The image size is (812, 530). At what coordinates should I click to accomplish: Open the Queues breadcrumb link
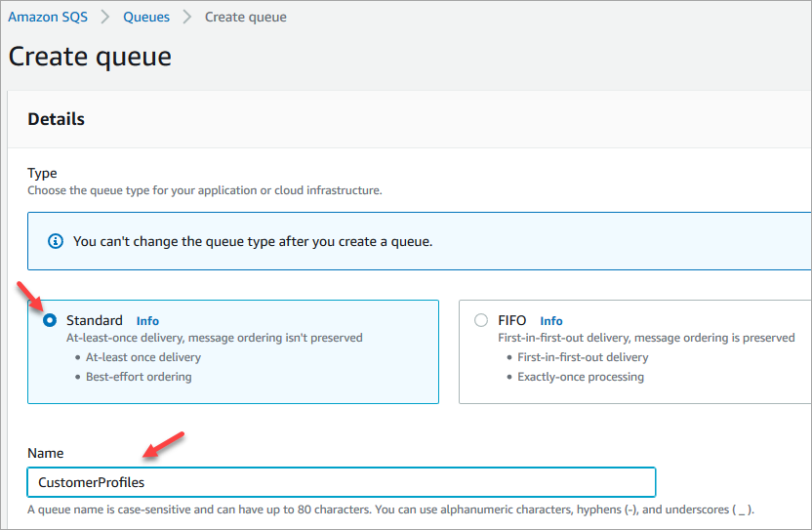click(145, 18)
